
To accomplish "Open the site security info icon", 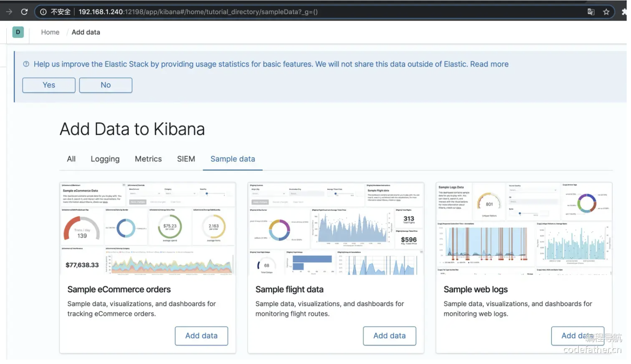I will [43, 12].
